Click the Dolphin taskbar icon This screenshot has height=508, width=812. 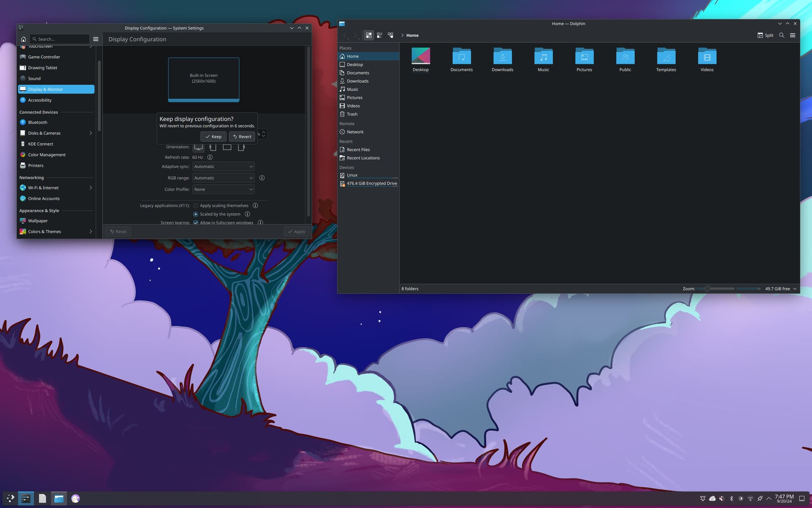[59, 498]
